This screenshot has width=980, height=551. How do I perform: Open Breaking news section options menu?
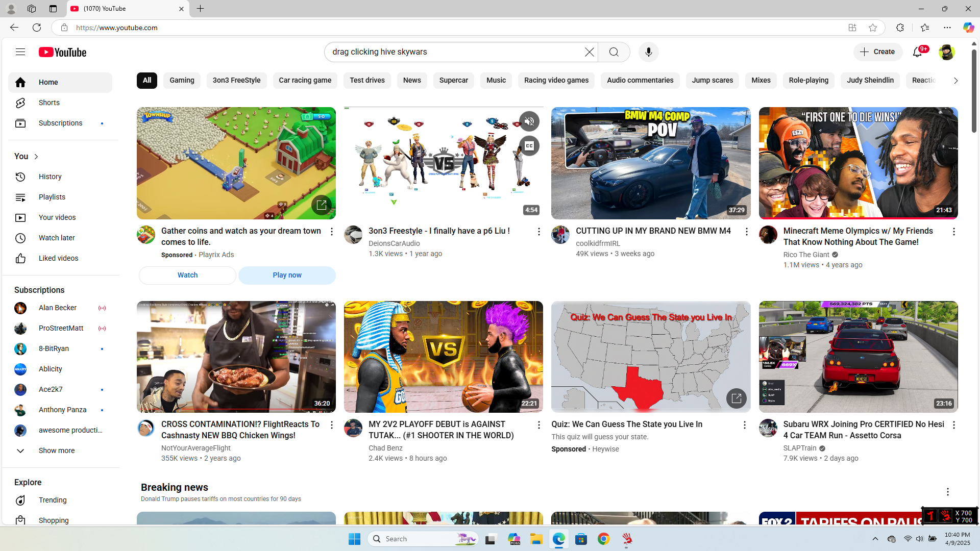pyautogui.click(x=947, y=492)
